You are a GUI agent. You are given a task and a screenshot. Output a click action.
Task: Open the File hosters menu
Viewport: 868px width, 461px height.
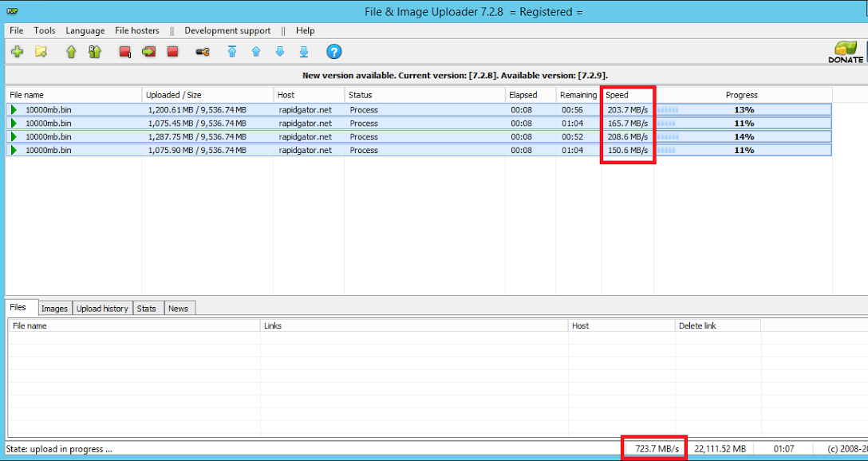click(137, 30)
